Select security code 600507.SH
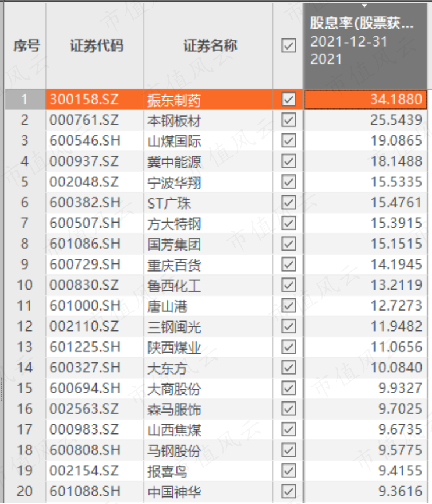This screenshot has height=504, width=432. click(x=85, y=223)
